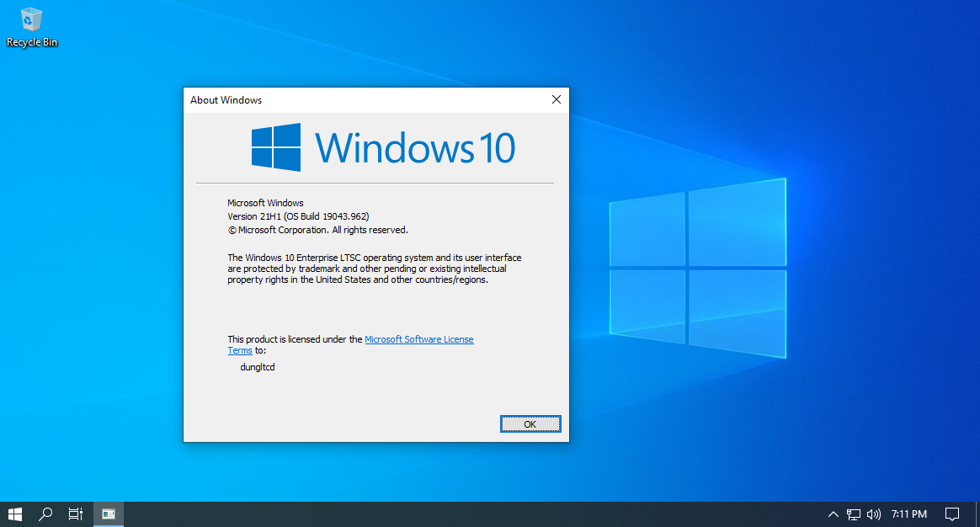Open taskbar Search magnifier
Screen dimensions: 980x527
(x=45, y=514)
